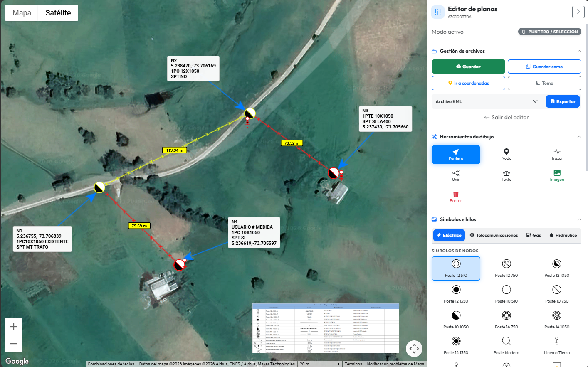The image size is (588, 367).
Task: Open the Hidráulico symbols tab
Action: tap(563, 235)
